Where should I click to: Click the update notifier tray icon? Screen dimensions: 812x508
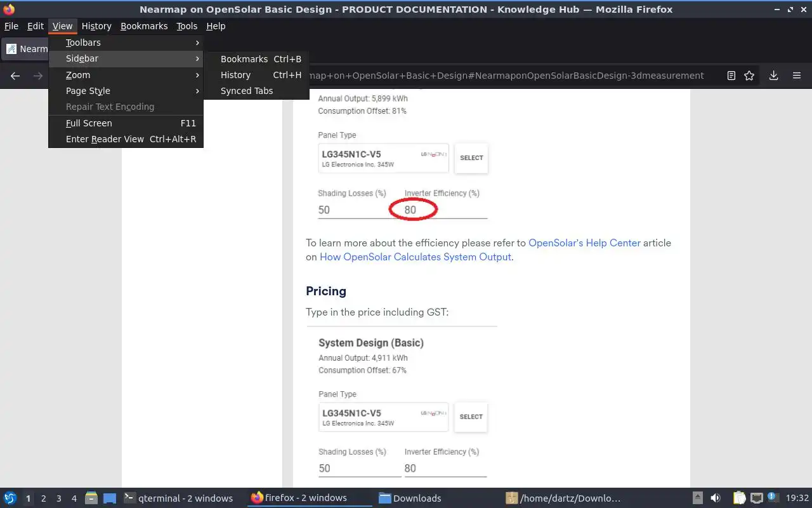(x=773, y=497)
